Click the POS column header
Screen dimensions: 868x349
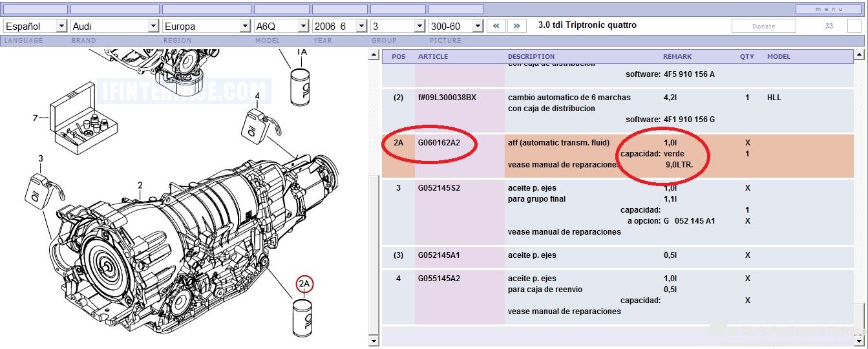pos(399,56)
